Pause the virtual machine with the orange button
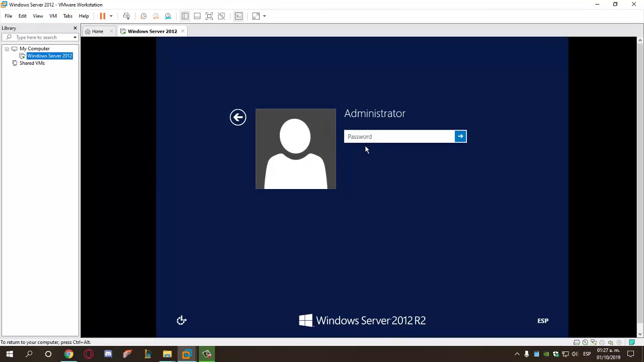This screenshot has width=644, height=362. click(x=102, y=16)
